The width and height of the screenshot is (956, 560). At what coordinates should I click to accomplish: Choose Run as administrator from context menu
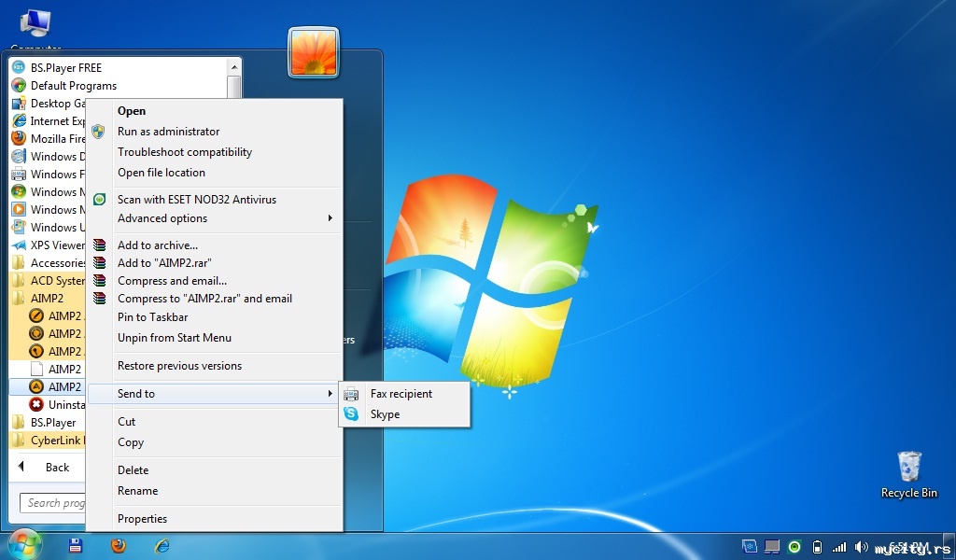[x=168, y=132]
